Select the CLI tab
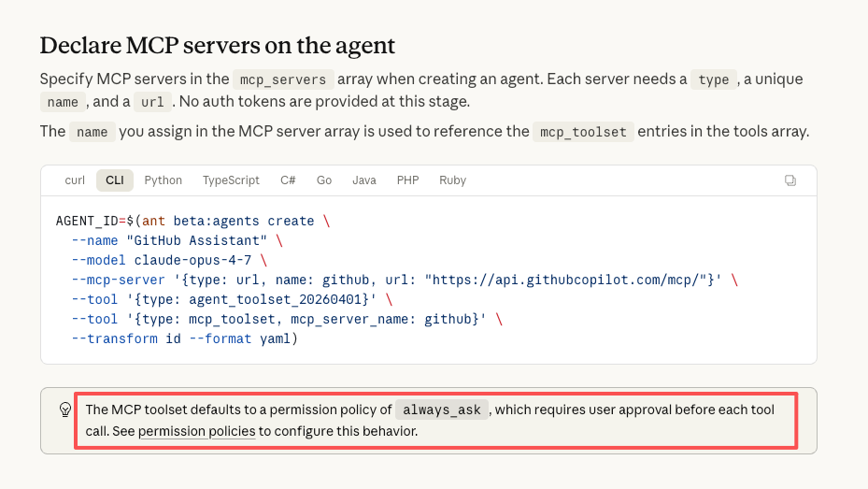The image size is (868, 489). click(115, 180)
